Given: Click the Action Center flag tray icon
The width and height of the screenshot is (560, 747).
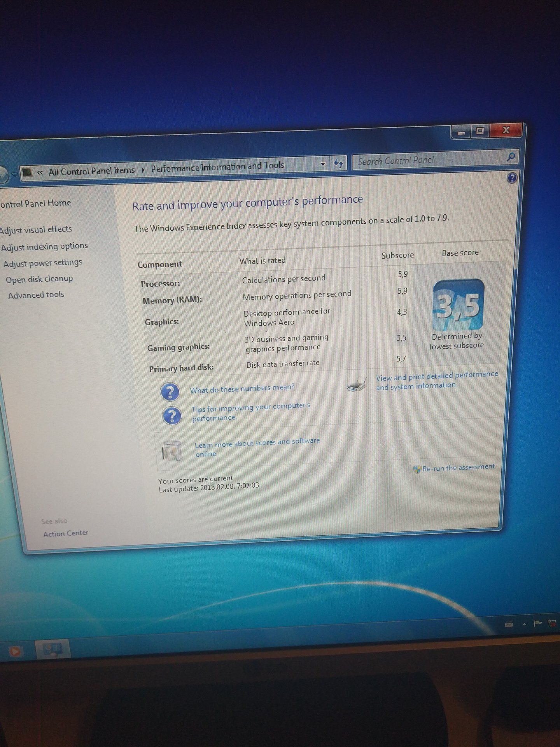Looking at the screenshot, I should [538, 624].
